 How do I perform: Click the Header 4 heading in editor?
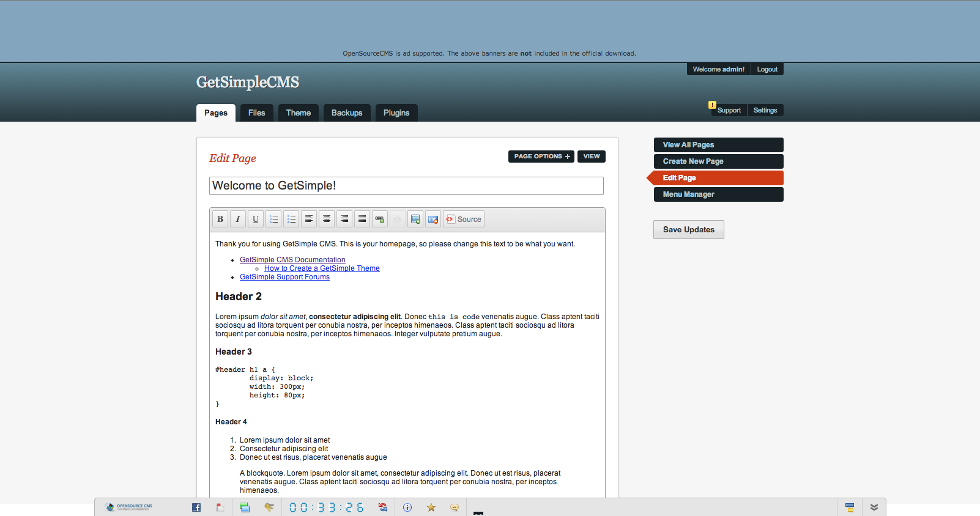point(231,422)
